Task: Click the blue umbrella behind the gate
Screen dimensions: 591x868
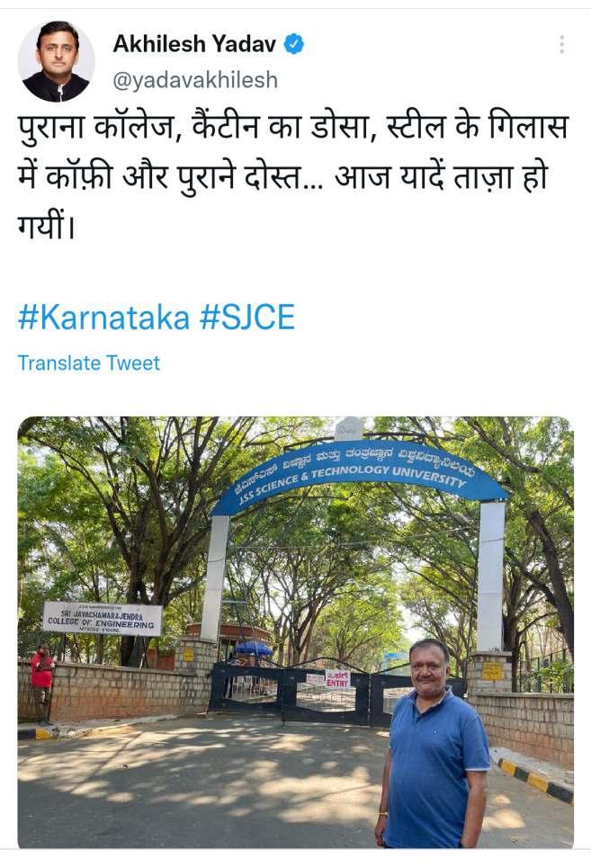Action: [254, 648]
